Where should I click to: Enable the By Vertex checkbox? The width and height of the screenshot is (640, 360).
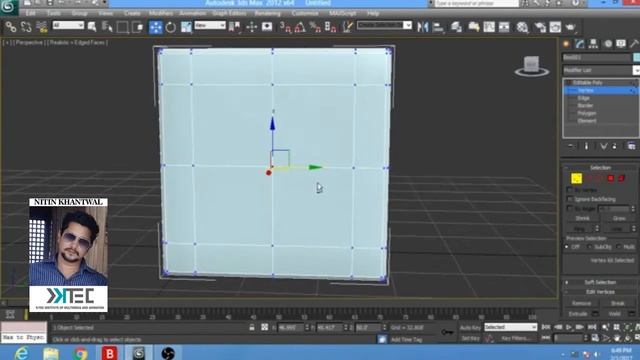click(569, 190)
